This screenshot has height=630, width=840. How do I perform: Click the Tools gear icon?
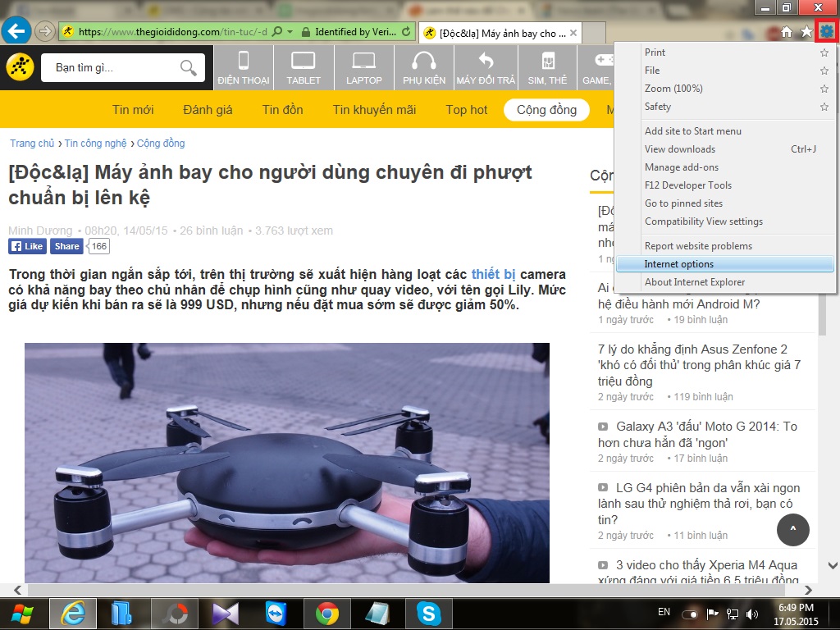pos(827,32)
